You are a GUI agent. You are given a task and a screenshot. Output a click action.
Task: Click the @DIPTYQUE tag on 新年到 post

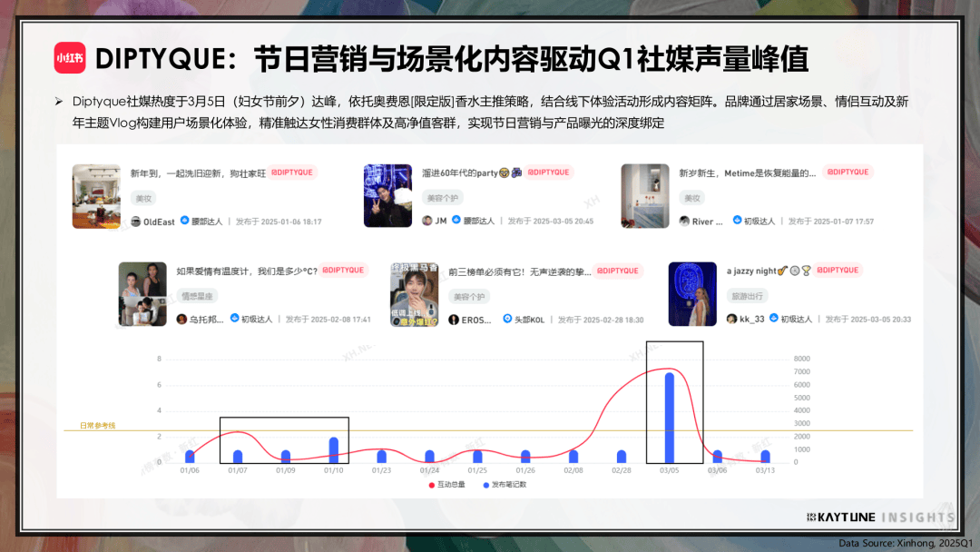pos(292,172)
